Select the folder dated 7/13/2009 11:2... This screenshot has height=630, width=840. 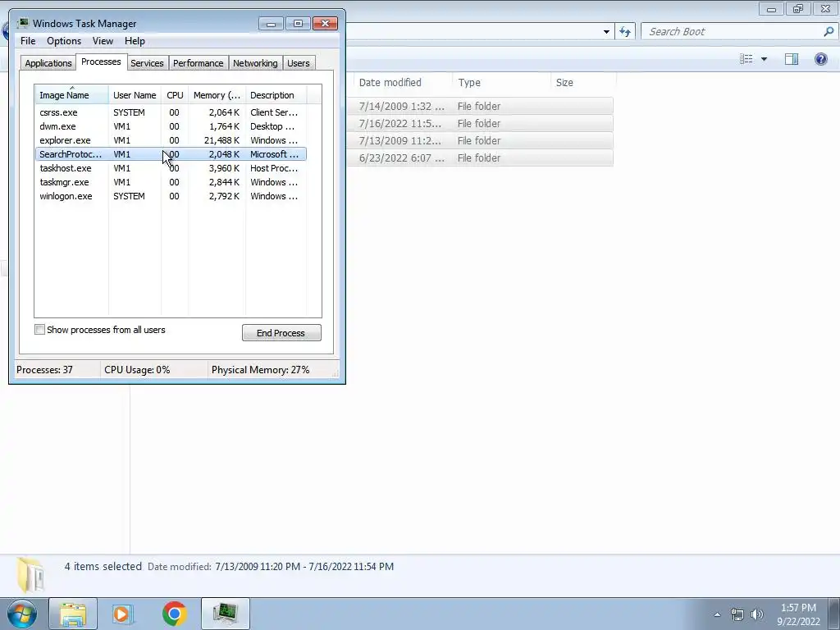coord(479,140)
